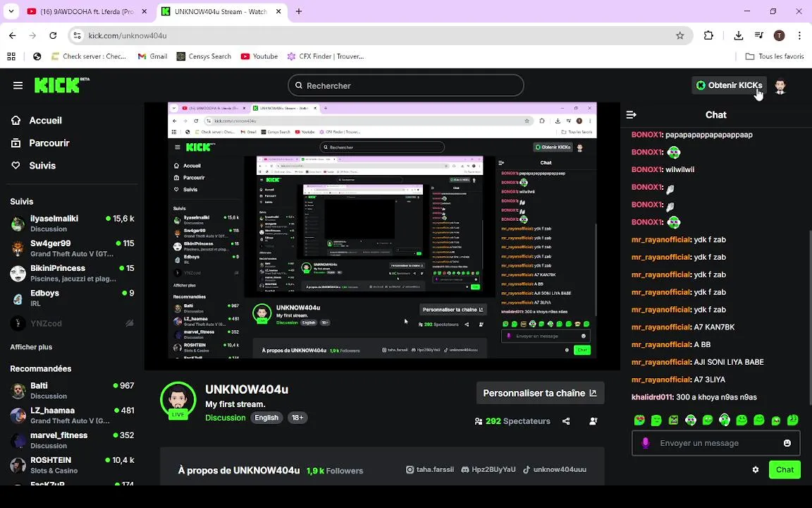This screenshot has height=508, width=812.
Task: Click the globe bookmark icon
Action: pos(37,56)
